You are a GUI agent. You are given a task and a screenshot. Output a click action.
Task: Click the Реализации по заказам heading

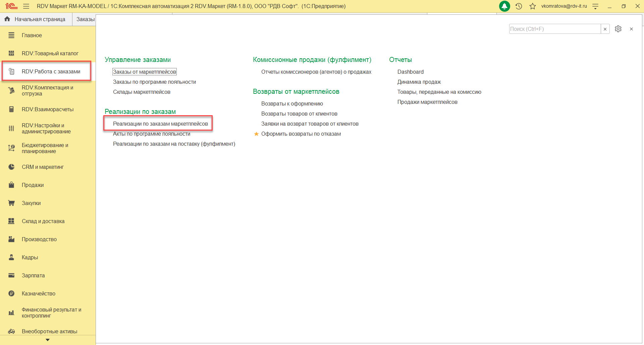(140, 112)
